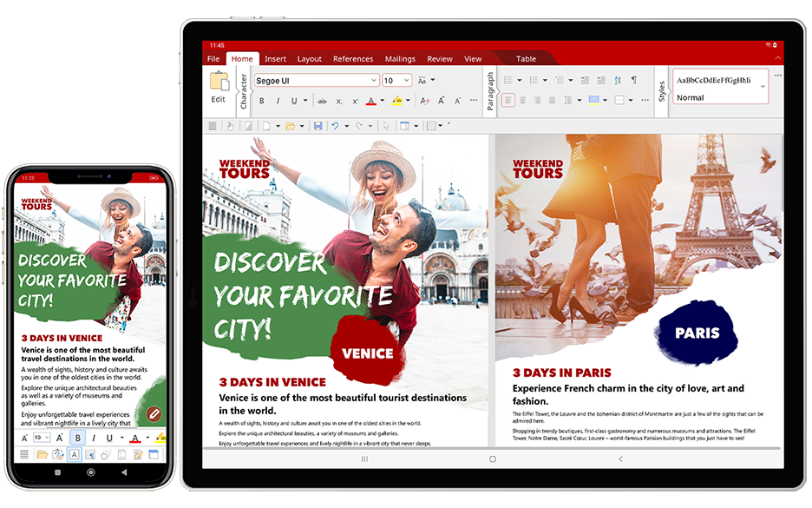The height and width of the screenshot is (508, 812).
Task: Select align left in Paragraph group
Action: 508,100
